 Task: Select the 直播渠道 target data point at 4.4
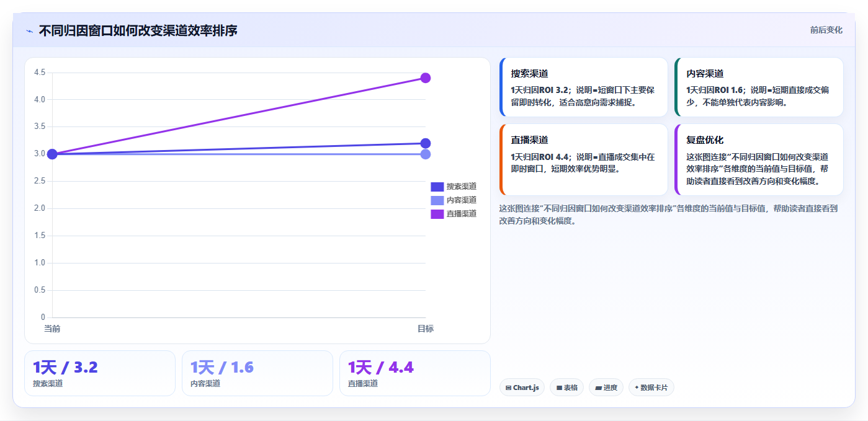tap(426, 78)
